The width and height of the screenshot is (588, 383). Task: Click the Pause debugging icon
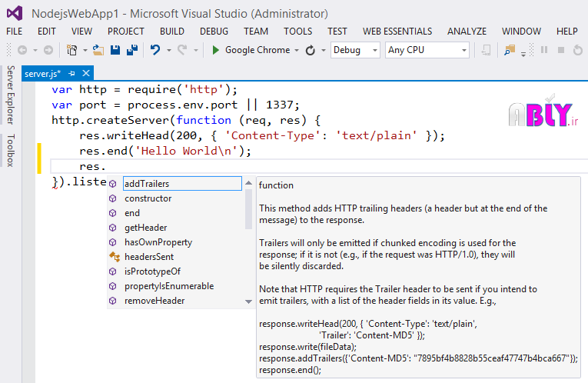(x=544, y=50)
